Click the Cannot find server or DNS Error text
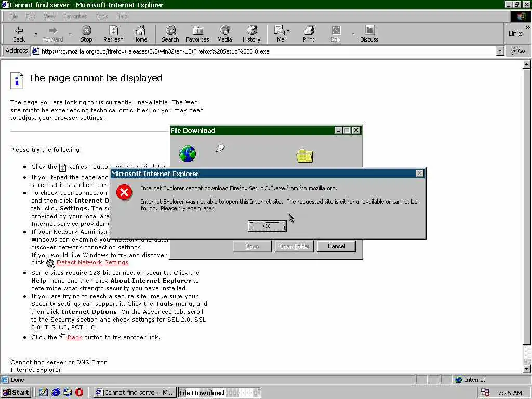This screenshot has height=399, width=532. pos(58,362)
